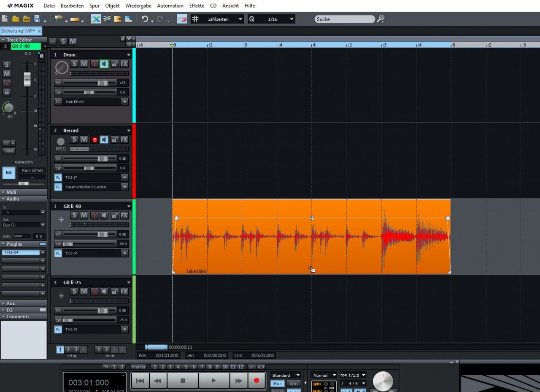
Task: Click the REC circle icon on Record track
Action: pos(61,142)
